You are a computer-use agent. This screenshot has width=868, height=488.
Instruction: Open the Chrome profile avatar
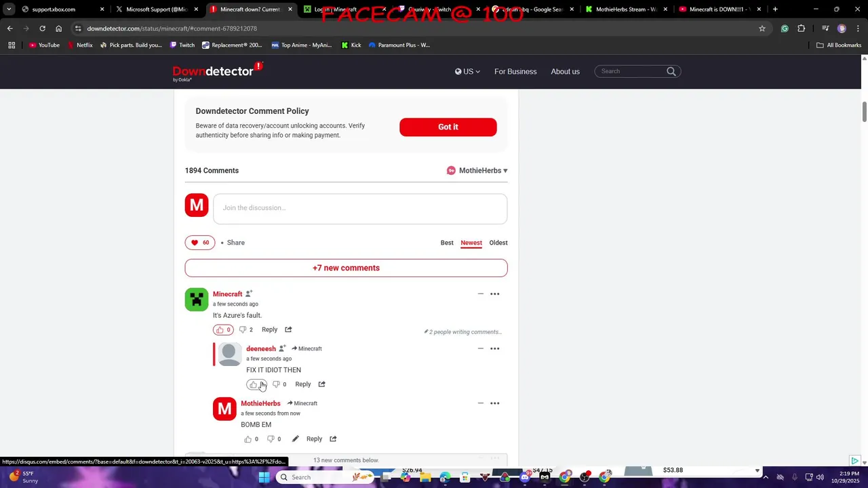coord(842,28)
